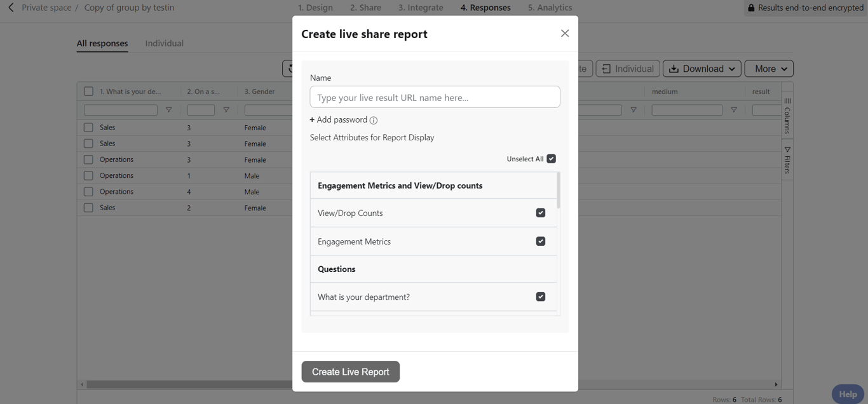Click the password info icon
The width and height of the screenshot is (868, 404).
click(374, 120)
